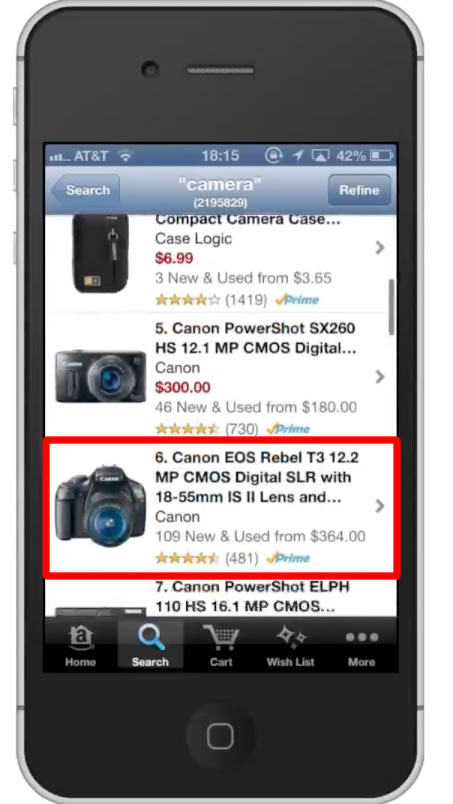
Task: Open the shopping Cart icon
Action: click(x=221, y=637)
